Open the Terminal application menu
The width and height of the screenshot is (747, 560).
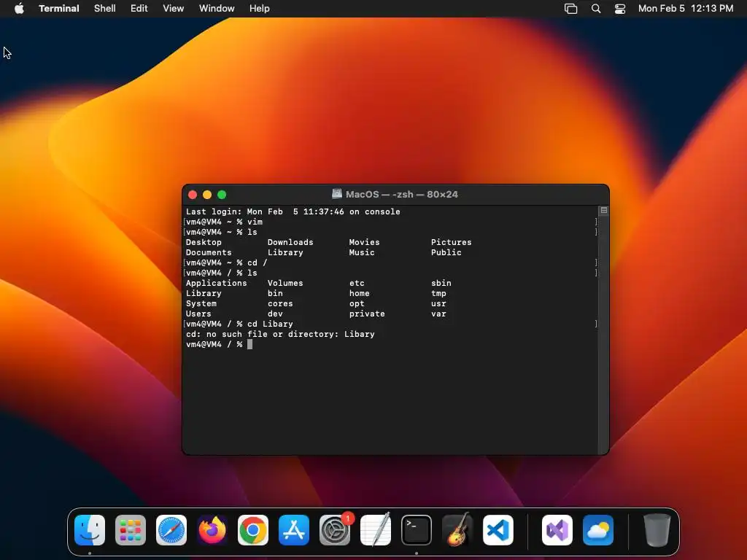tap(59, 9)
